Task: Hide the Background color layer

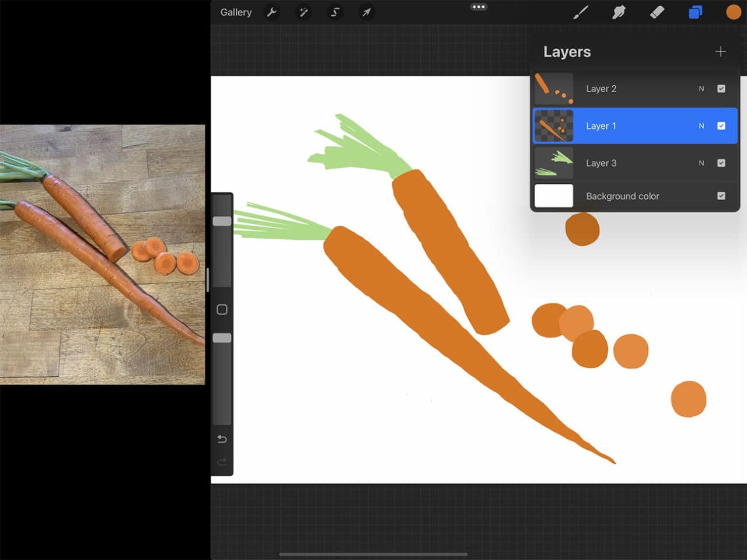Action: [x=721, y=195]
